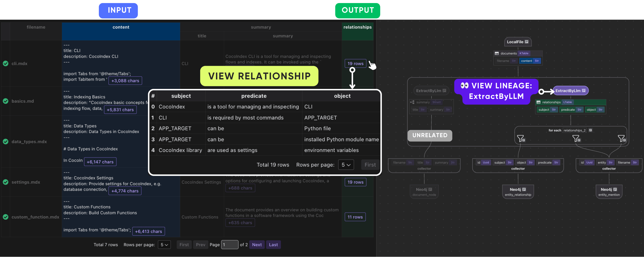Click the relationships_2 label in the for each block

pos(575,130)
